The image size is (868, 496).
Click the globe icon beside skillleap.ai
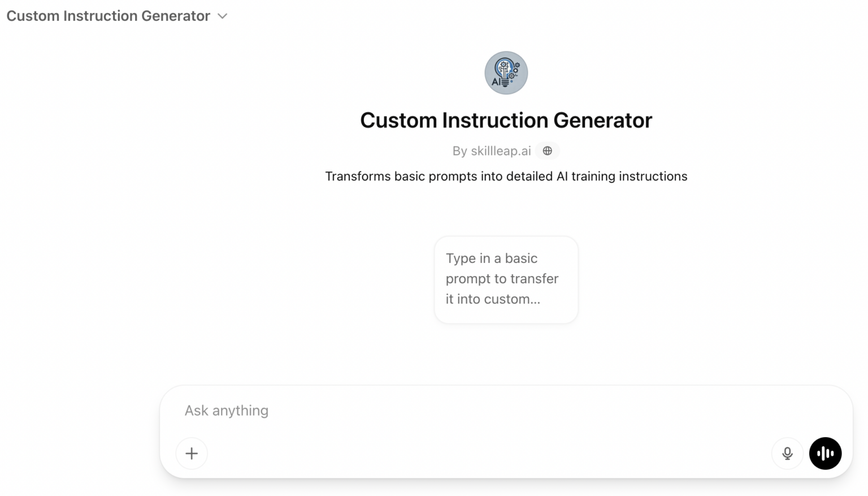(547, 151)
